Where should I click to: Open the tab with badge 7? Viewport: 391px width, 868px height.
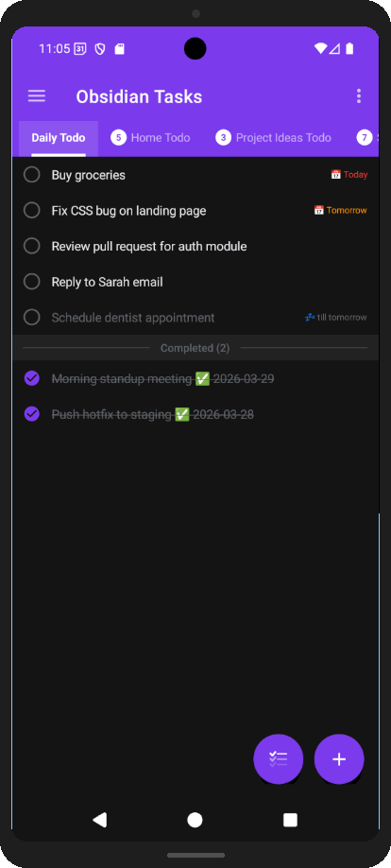click(x=365, y=138)
